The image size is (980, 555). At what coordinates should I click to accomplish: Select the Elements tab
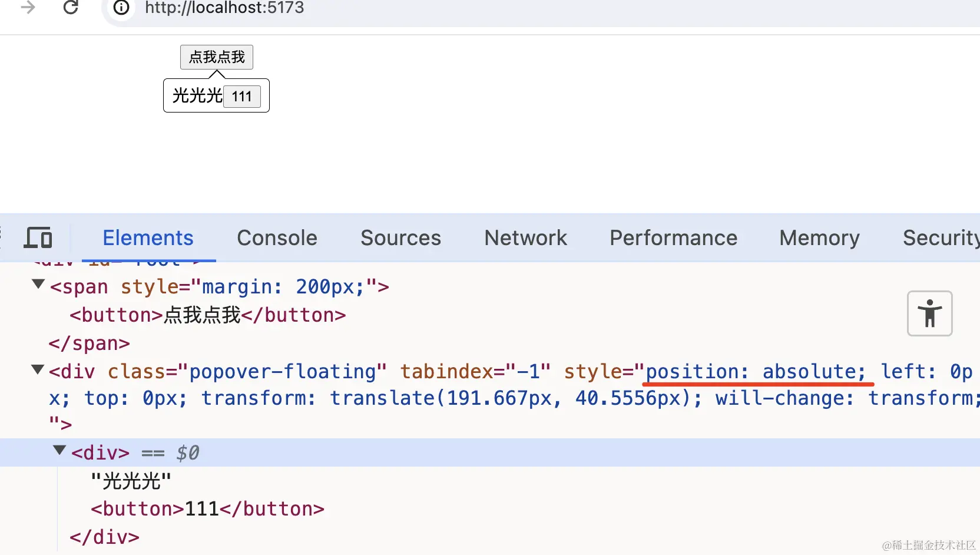148,238
